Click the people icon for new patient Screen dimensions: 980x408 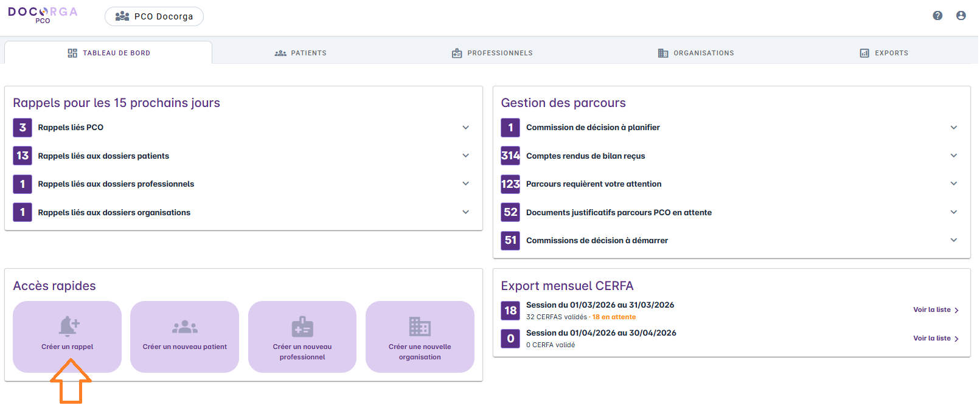click(x=185, y=327)
